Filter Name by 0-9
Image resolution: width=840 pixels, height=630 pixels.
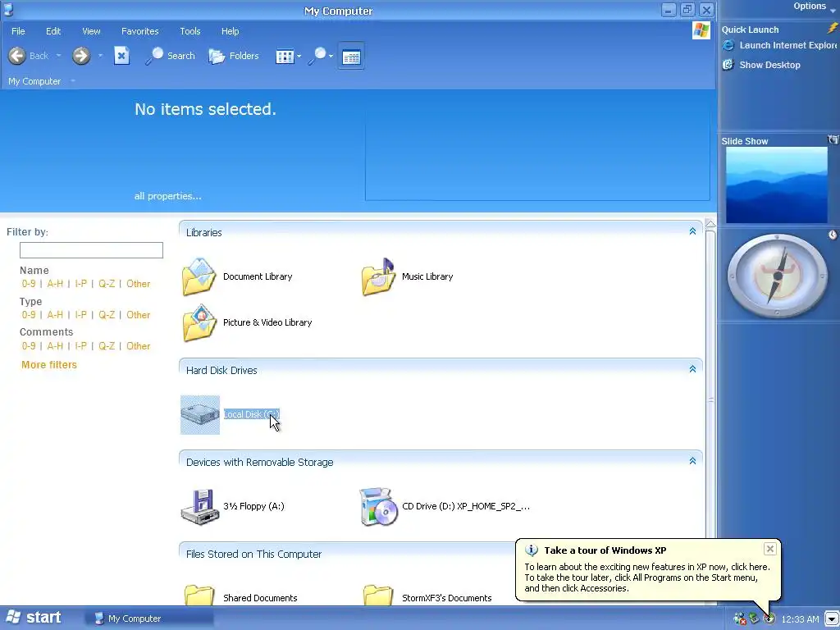pyautogui.click(x=29, y=284)
